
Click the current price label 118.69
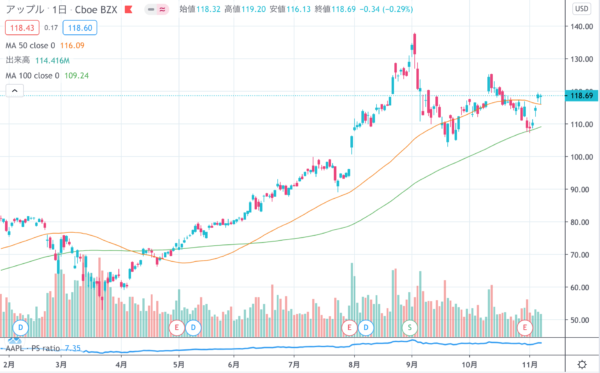pos(581,96)
